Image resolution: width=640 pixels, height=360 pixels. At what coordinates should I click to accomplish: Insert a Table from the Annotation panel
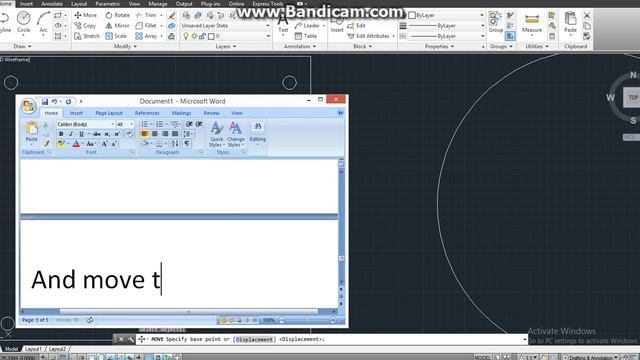click(306, 36)
